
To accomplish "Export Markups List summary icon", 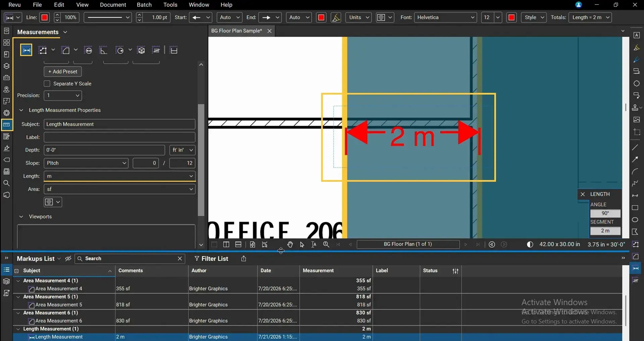I will [x=244, y=259].
